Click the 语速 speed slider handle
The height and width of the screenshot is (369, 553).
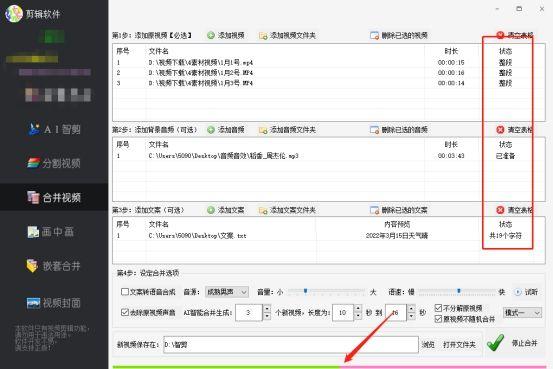click(x=459, y=291)
